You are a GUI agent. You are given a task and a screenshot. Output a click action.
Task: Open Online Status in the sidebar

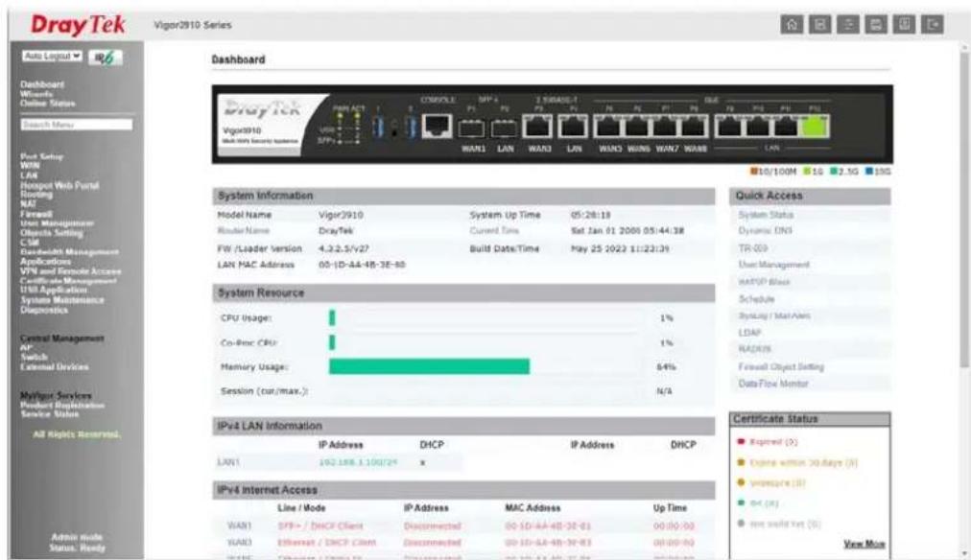tap(48, 104)
